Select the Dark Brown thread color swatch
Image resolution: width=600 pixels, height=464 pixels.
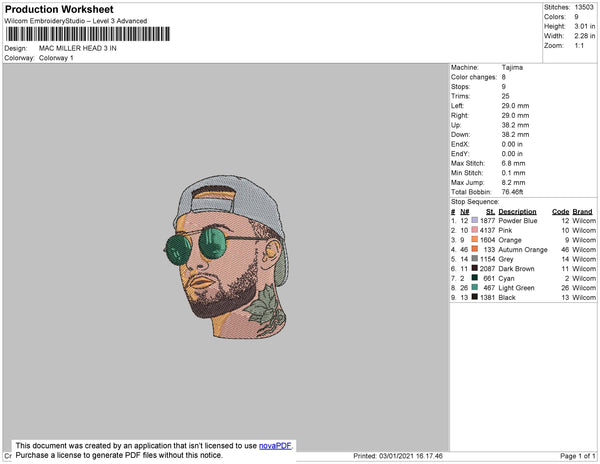[474, 268]
